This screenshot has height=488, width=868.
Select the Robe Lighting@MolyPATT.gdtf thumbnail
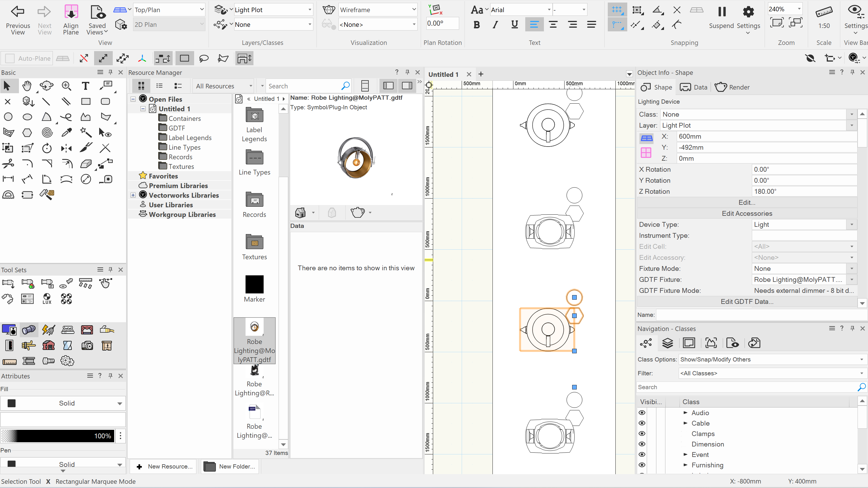coord(254,341)
